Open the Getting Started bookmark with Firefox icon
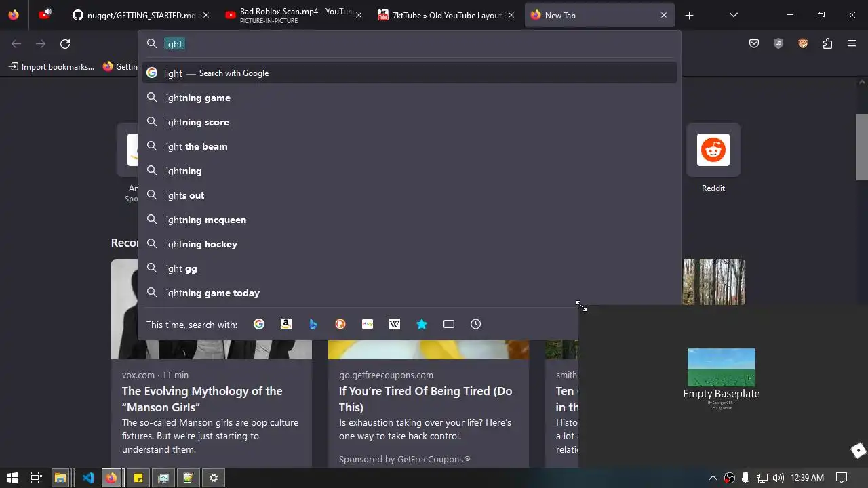 (120, 66)
